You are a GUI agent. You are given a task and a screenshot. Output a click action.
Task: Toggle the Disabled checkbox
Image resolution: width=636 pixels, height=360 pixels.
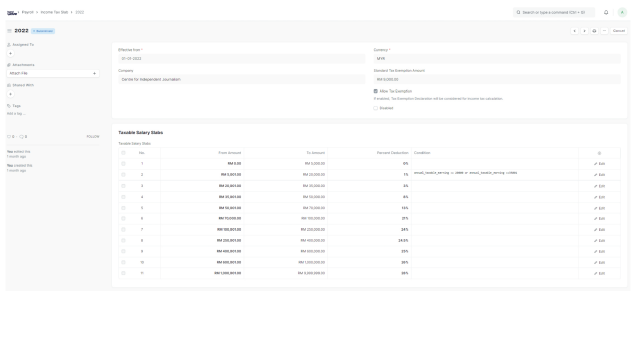pos(376,108)
